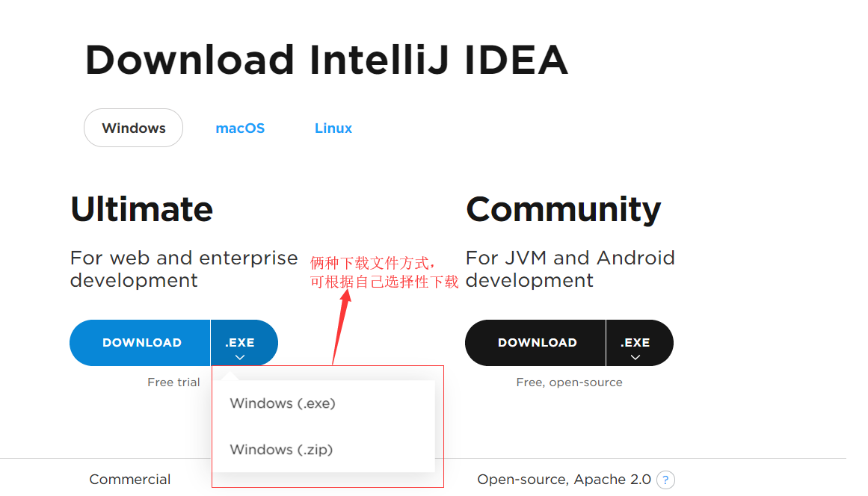Choose Windows (.exe) from the dropdown menu
This screenshot has width=868, height=496.
324,403
